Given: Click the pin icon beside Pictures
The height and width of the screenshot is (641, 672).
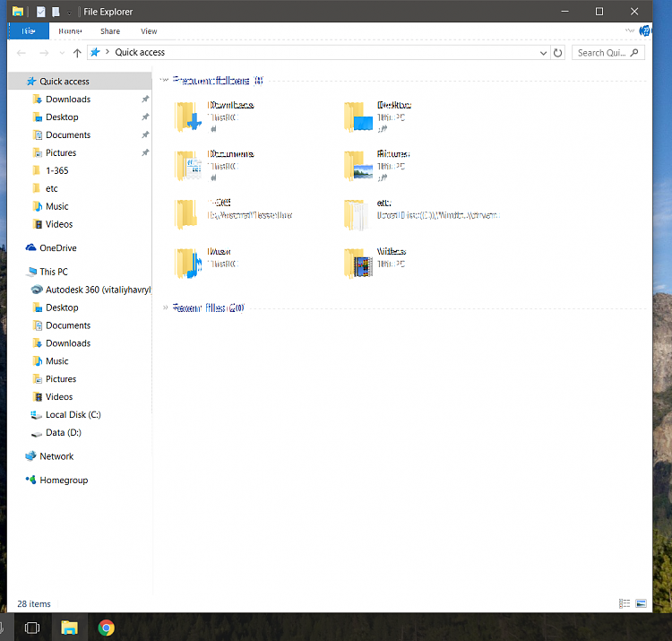Looking at the screenshot, I should pyautogui.click(x=145, y=152).
